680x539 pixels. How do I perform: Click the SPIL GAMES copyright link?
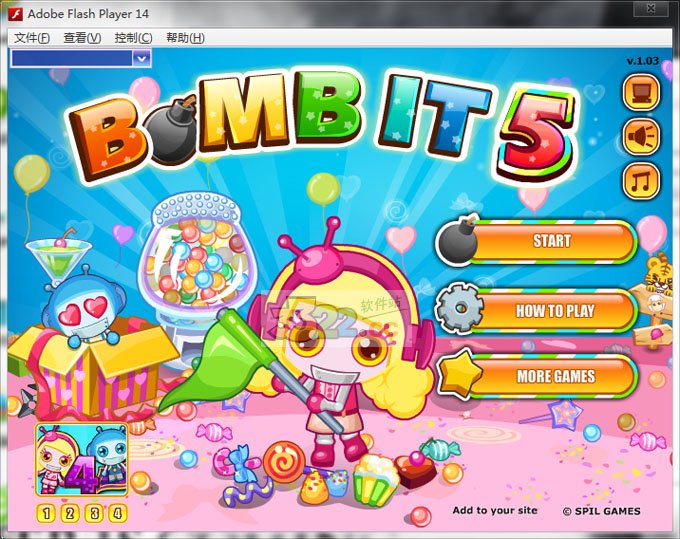pos(602,511)
